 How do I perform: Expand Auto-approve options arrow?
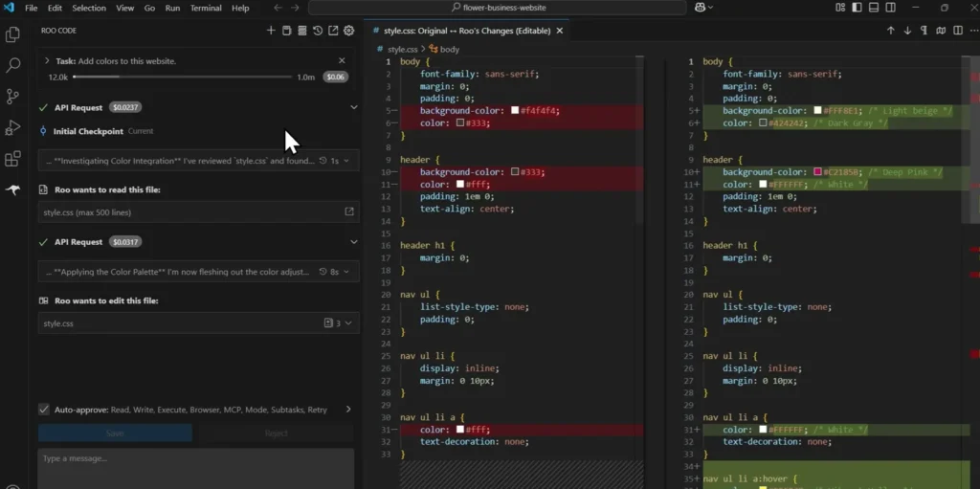[x=348, y=409]
